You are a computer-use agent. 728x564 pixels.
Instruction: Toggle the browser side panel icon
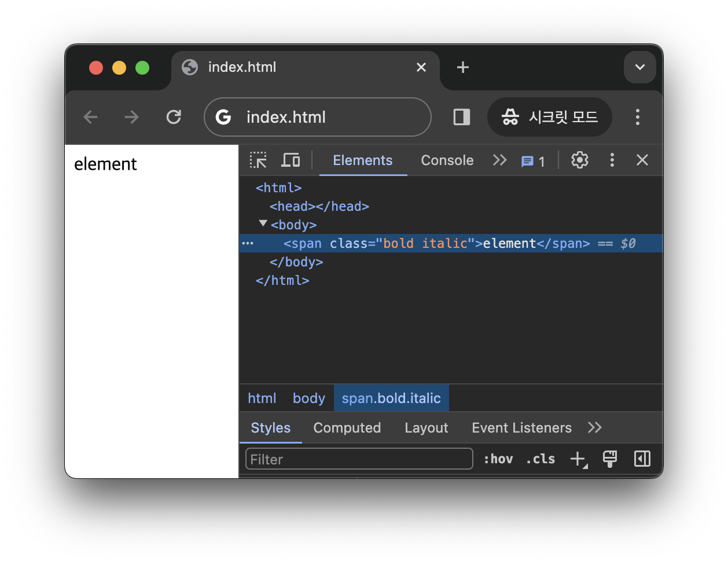[x=462, y=117]
